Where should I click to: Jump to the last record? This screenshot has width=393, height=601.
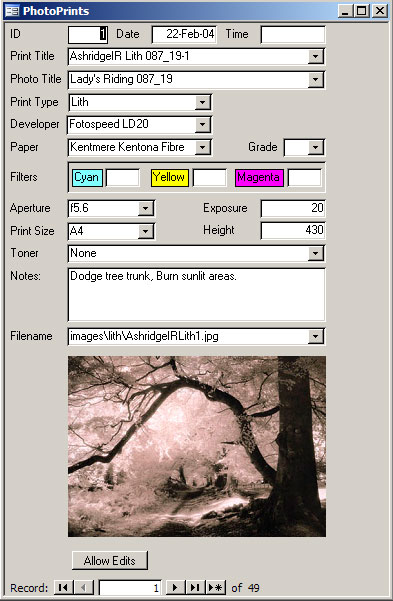pos(196,587)
